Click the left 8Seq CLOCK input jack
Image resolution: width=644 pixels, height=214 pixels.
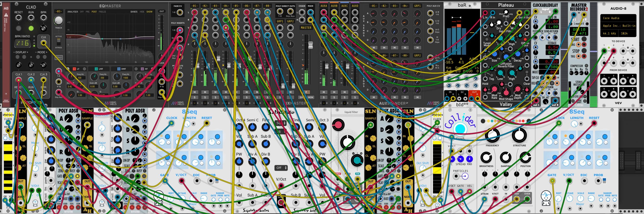171,123
